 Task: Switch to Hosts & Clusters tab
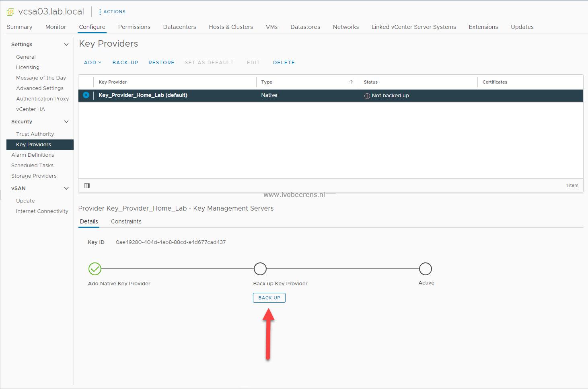[x=231, y=27]
